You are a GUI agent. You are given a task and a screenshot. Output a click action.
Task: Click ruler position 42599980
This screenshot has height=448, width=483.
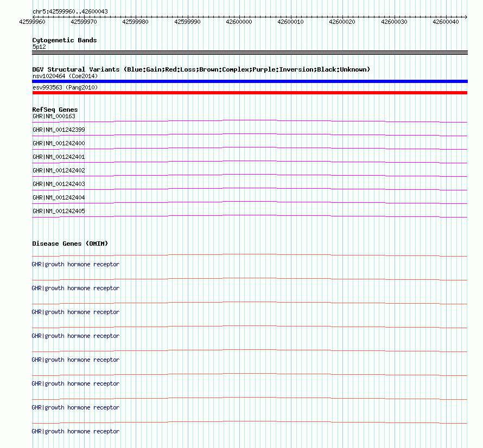coord(135,22)
